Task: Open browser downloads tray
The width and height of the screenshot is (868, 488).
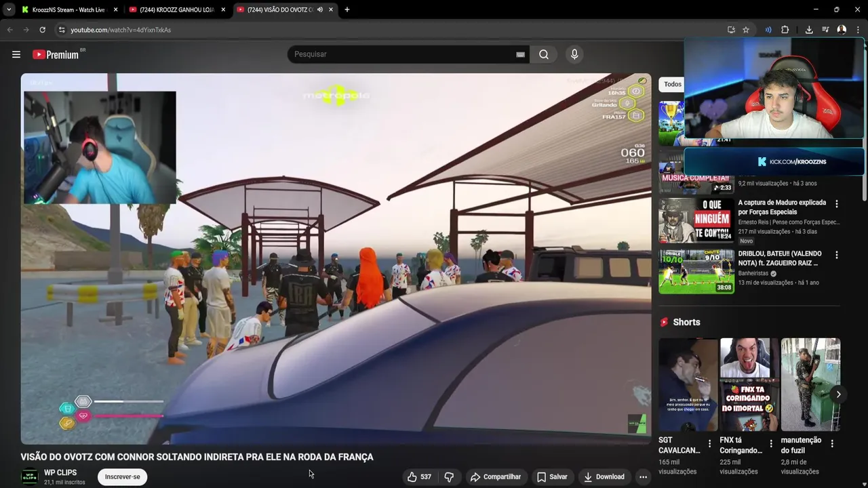Action: [x=809, y=30]
